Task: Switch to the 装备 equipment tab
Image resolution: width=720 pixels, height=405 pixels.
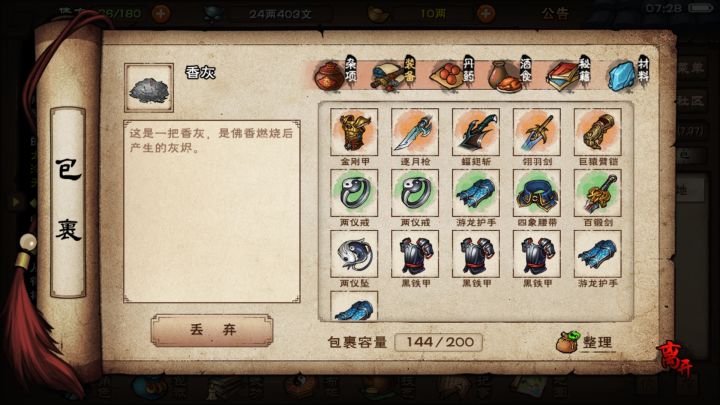Action: coord(394,75)
